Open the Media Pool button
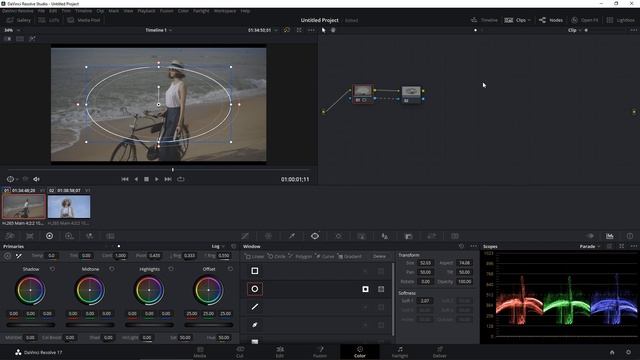This screenshot has width=640, height=360. (x=84, y=20)
